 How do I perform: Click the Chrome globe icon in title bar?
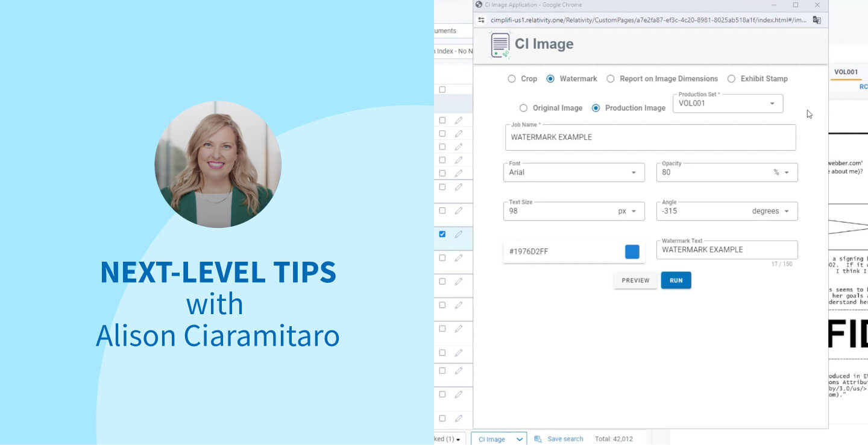point(479,5)
